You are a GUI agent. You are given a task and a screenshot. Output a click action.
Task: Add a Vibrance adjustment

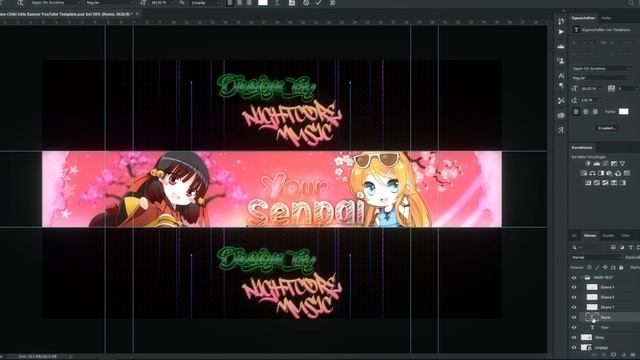622,164
